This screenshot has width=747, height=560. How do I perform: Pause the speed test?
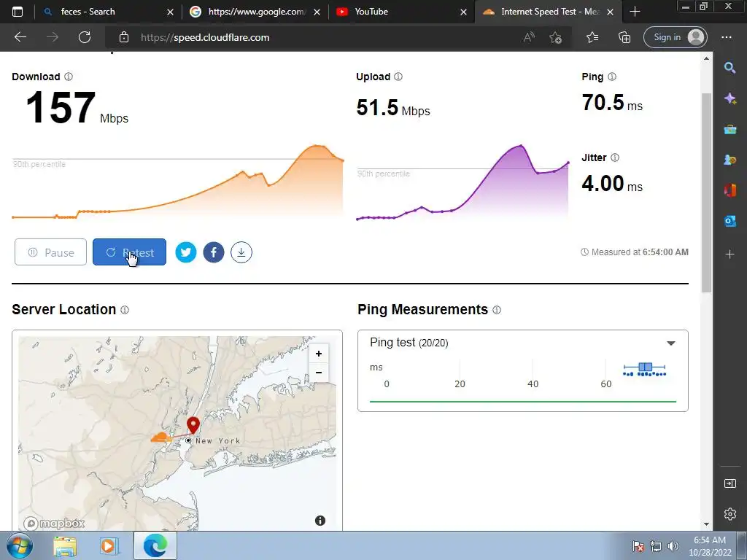click(50, 252)
